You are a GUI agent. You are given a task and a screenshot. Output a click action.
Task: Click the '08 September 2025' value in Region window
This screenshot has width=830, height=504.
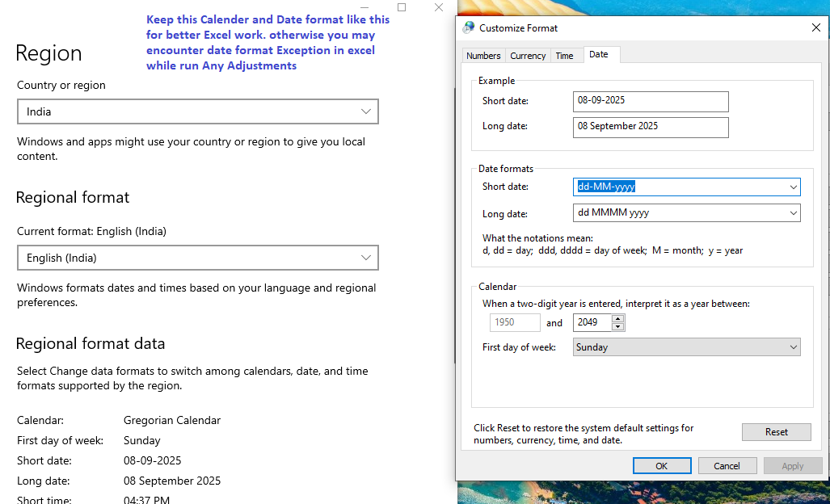(x=172, y=481)
